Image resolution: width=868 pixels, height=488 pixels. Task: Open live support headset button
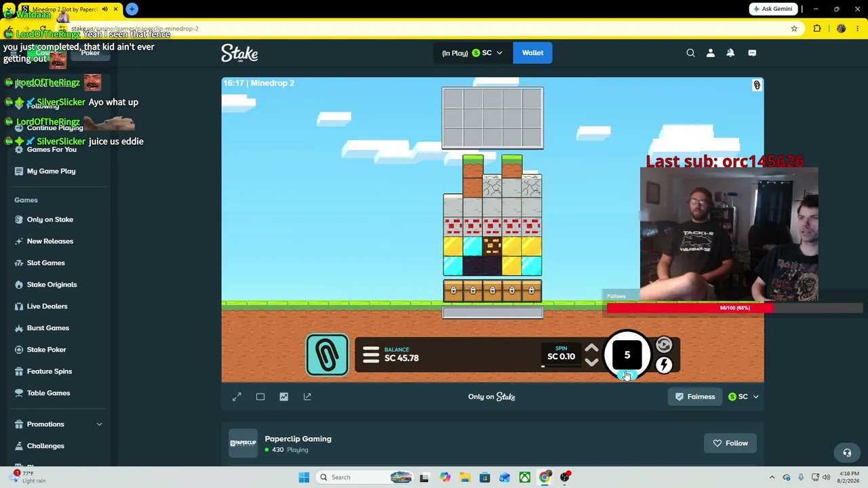pyautogui.click(x=847, y=453)
